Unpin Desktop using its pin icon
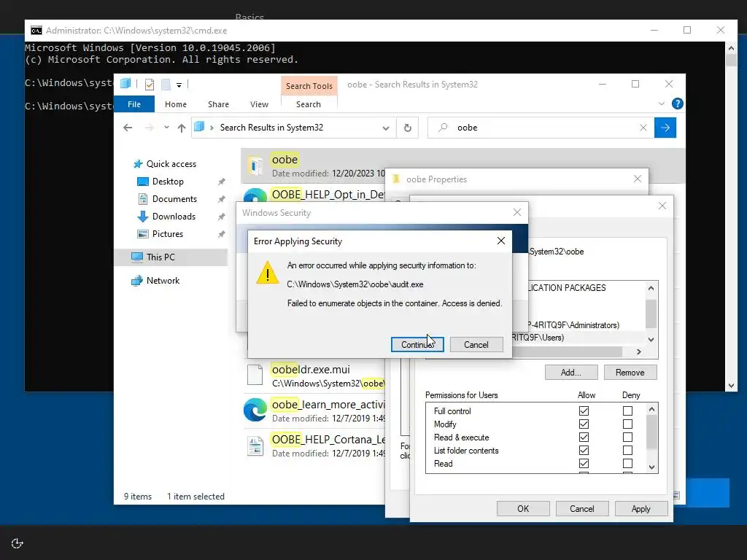This screenshot has height=560, width=747. click(x=221, y=182)
